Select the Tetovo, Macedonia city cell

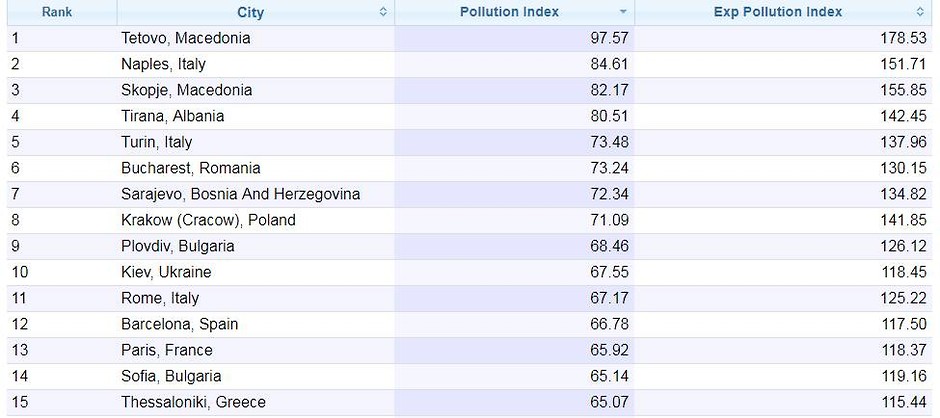[x=185, y=38]
